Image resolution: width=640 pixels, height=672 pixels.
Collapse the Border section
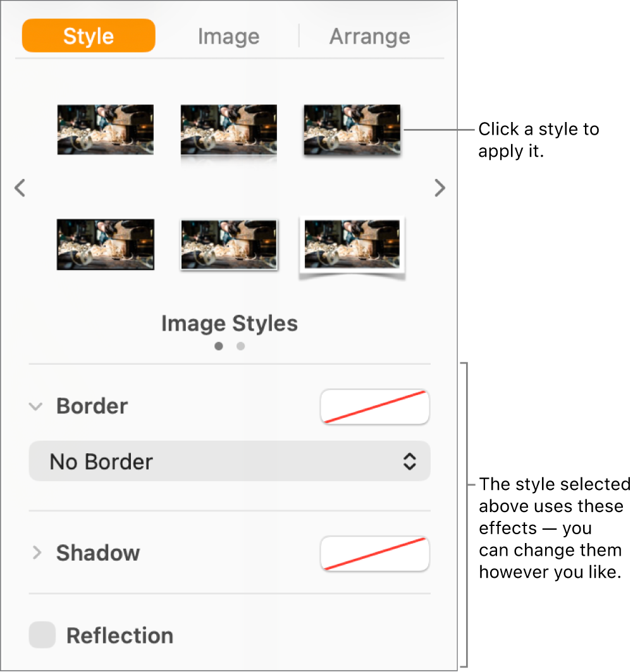[35, 407]
